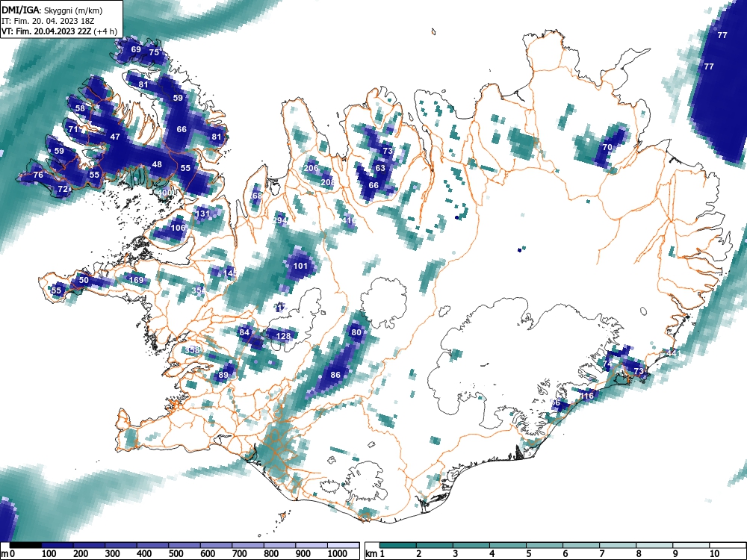
Task: Click the '8' label on the kilometers legend
Action: 639,553
